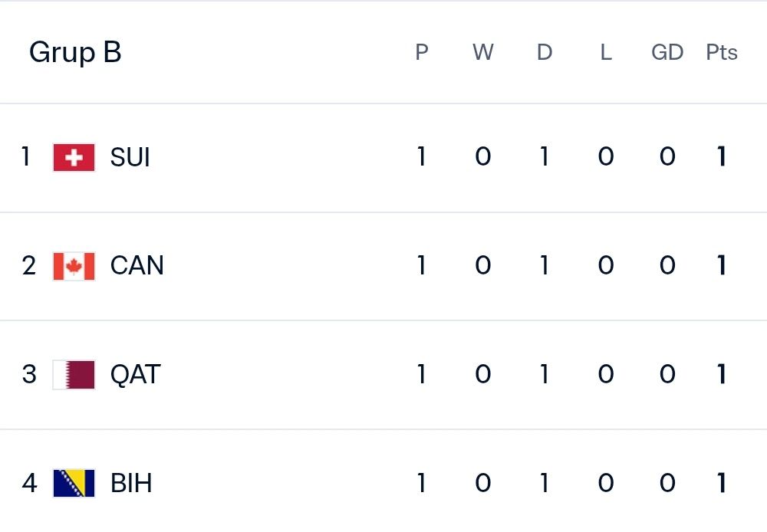Click Canada's rank number 2
The height and width of the screenshot is (532, 767).
pyautogui.click(x=29, y=265)
